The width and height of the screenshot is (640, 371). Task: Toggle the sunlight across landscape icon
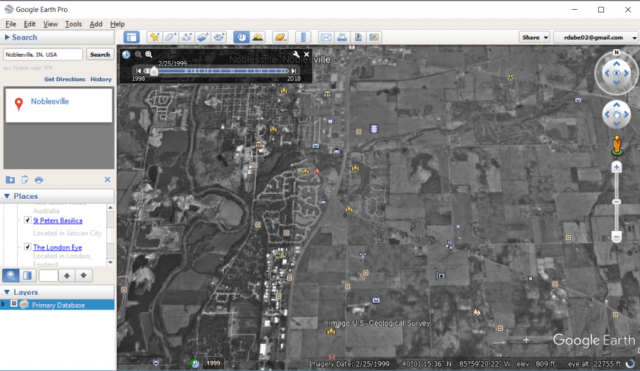[x=258, y=37]
